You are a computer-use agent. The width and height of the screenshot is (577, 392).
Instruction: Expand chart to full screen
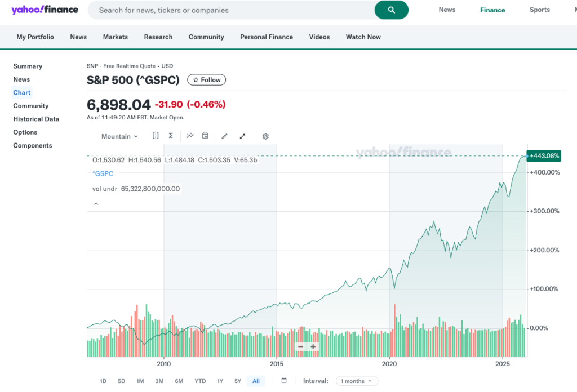pos(243,136)
